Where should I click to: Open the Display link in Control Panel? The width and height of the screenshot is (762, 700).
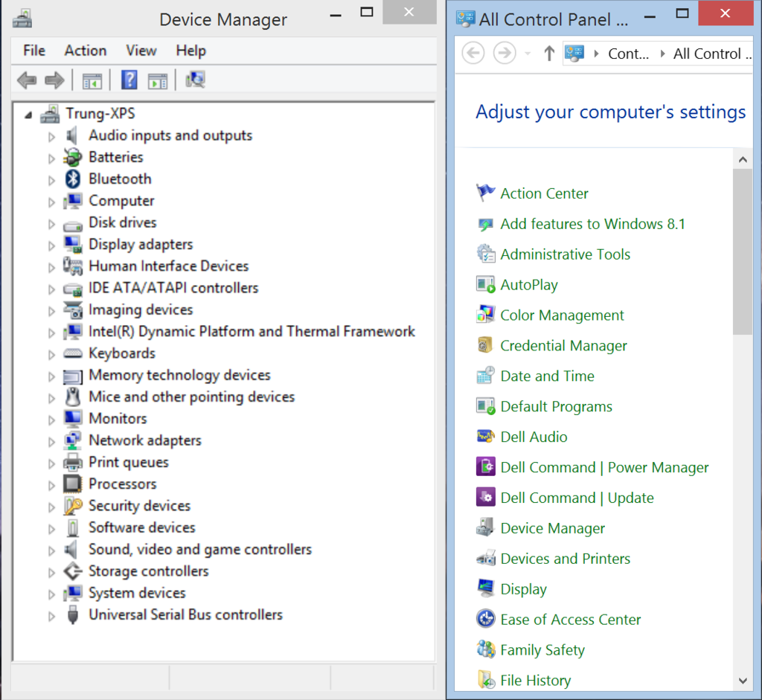pos(523,588)
